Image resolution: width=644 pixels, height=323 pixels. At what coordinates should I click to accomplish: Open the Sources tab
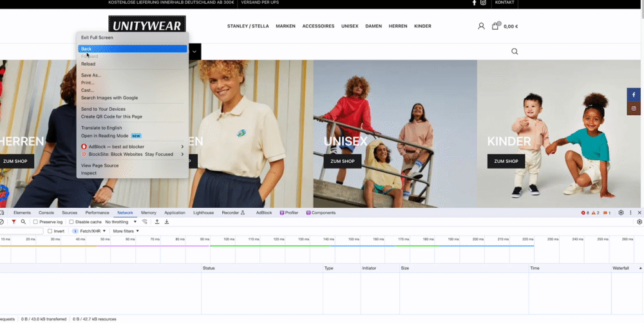(x=70, y=212)
